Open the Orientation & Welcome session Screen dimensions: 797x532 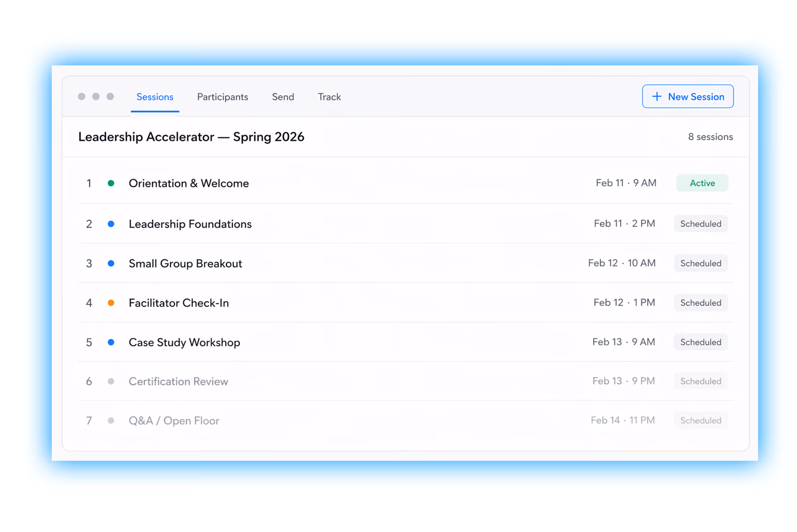(x=189, y=183)
